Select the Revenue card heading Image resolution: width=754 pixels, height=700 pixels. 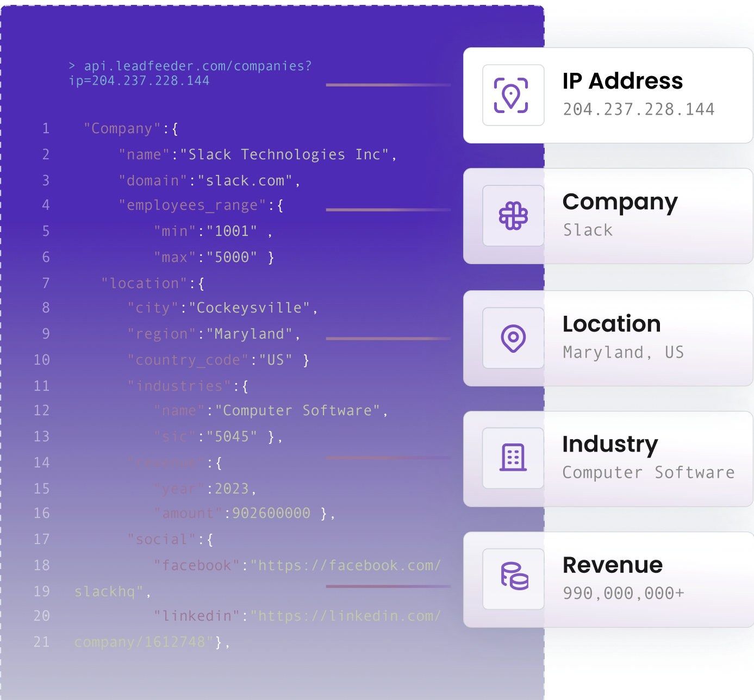point(613,565)
